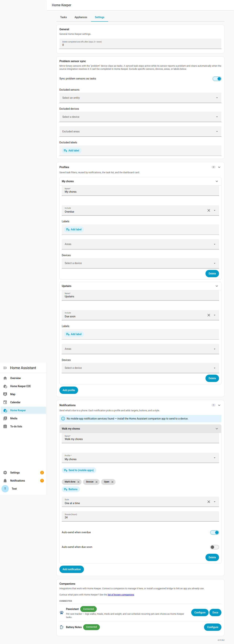Screen dimensions: 234x644
Task: Collapse the Upstairs profile
Action: pos(216,286)
